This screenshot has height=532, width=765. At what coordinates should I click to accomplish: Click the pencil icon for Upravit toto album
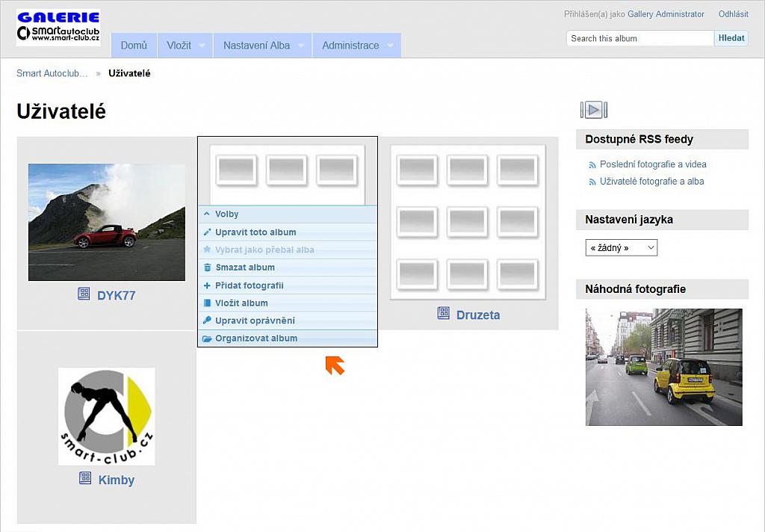[208, 232]
